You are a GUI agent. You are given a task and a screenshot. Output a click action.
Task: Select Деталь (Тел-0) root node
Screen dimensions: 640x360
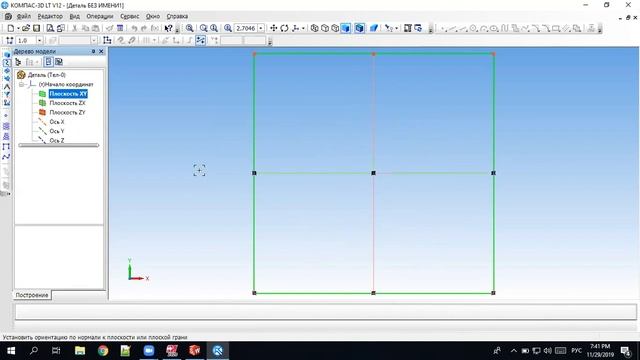point(47,75)
